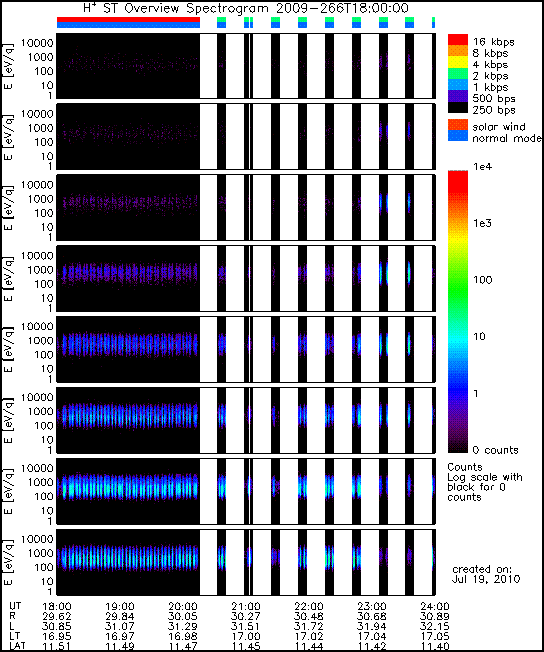
Task: Click the orange 8 kbps legend swatch
Action: click(x=457, y=51)
